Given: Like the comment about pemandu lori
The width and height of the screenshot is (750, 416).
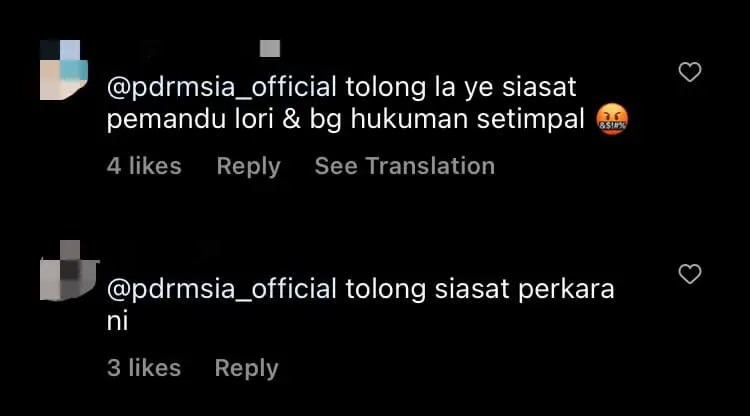Looking at the screenshot, I should coord(690,72).
